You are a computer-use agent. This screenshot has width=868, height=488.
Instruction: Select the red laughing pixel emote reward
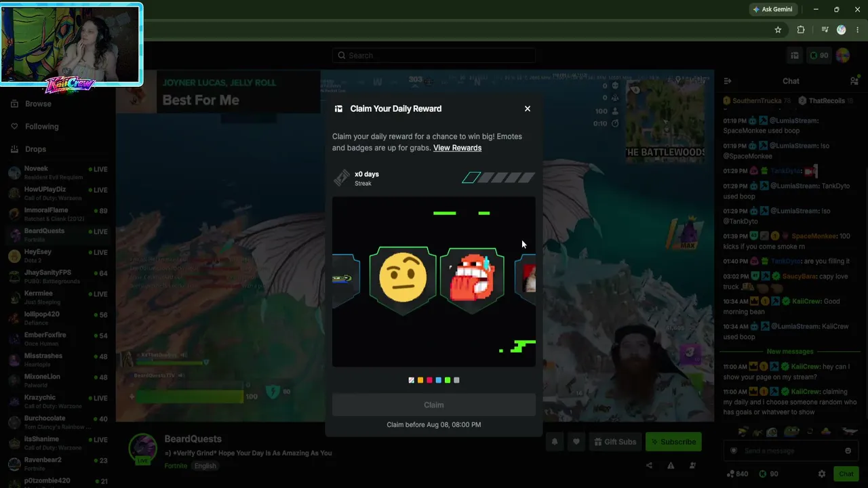(x=473, y=279)
